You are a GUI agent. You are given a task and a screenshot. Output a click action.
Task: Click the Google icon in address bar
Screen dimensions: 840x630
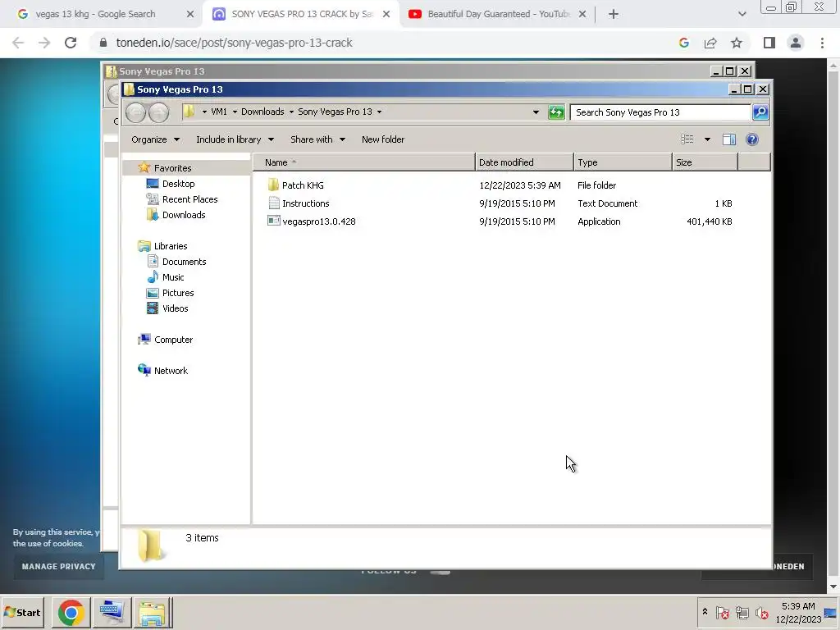[684, 43]
